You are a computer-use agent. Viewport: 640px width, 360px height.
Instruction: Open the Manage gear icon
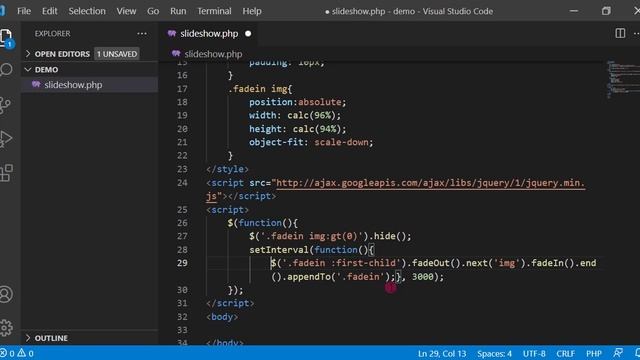coord(6,327)
